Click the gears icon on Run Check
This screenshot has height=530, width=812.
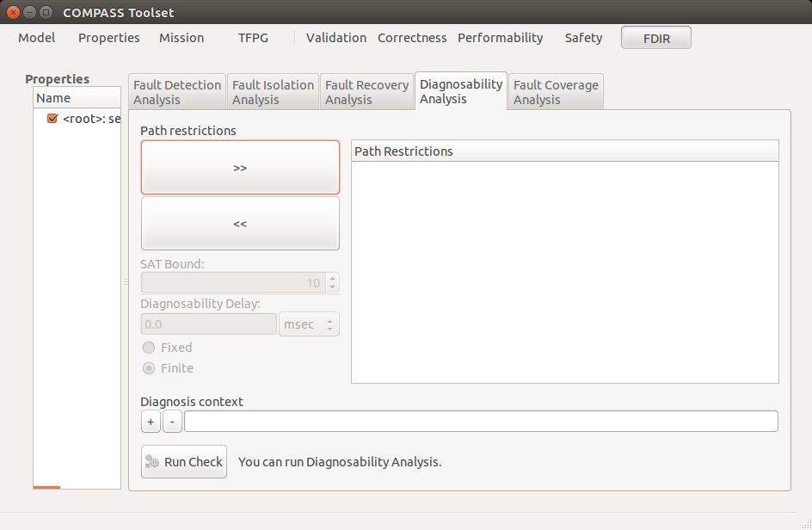click(151, 461)
